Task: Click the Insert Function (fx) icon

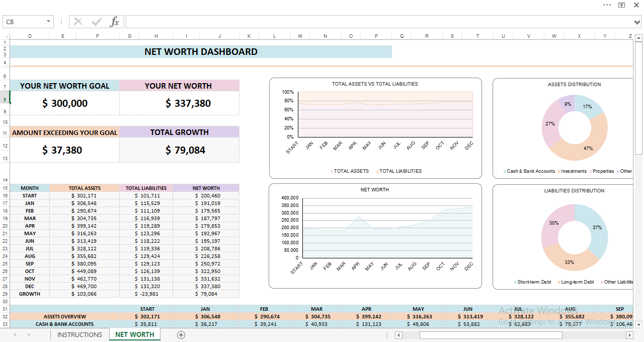Action: (x=115, y=21)
